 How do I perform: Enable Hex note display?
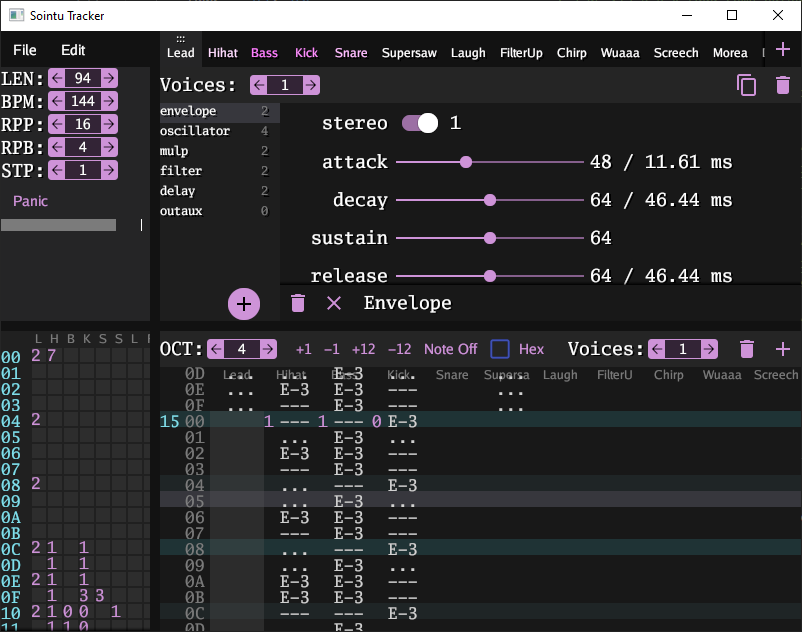click(x=503, y=349)
